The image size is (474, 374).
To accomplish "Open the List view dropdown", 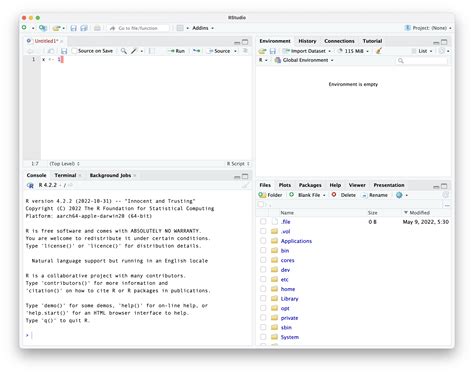I will 422,51.
